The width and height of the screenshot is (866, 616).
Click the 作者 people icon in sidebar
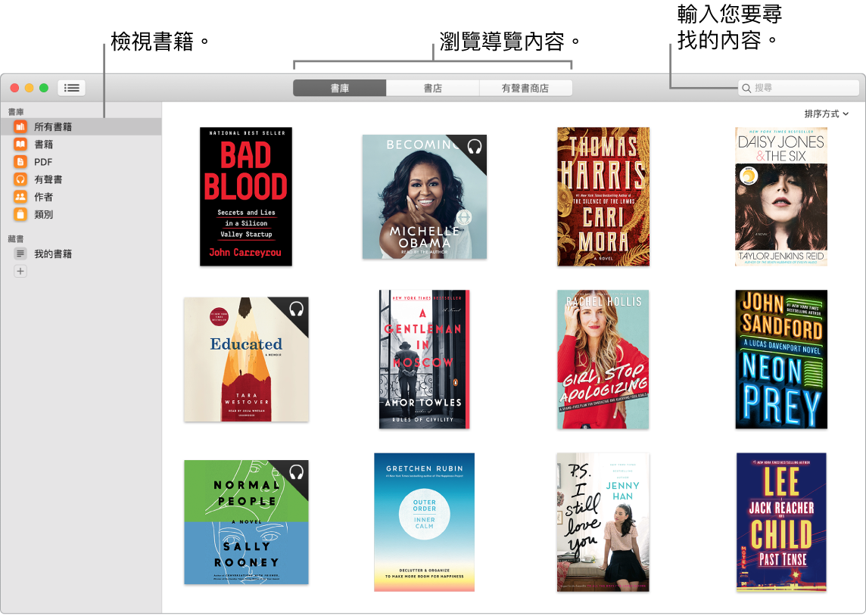pyautogui.click(x=20, y=197)
